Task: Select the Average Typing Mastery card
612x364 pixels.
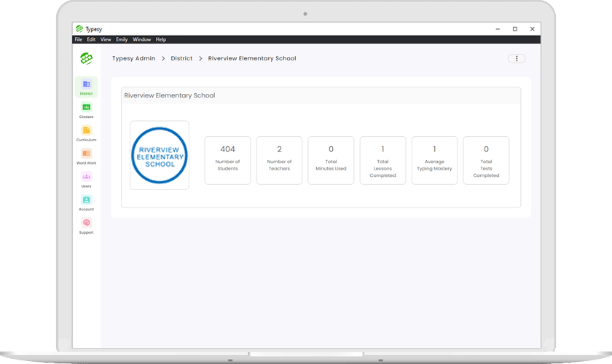Action: point(434,160)
